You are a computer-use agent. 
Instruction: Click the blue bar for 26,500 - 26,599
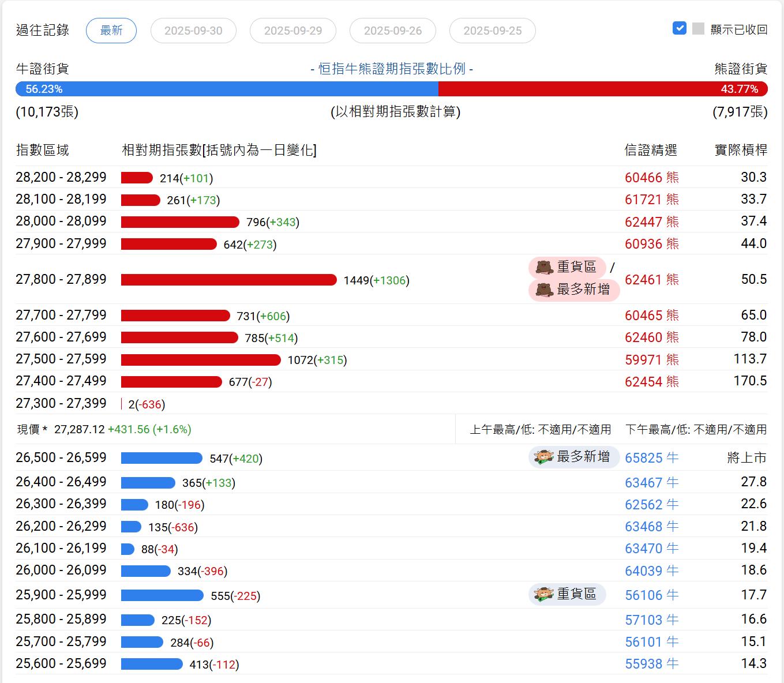click(162, 458)
